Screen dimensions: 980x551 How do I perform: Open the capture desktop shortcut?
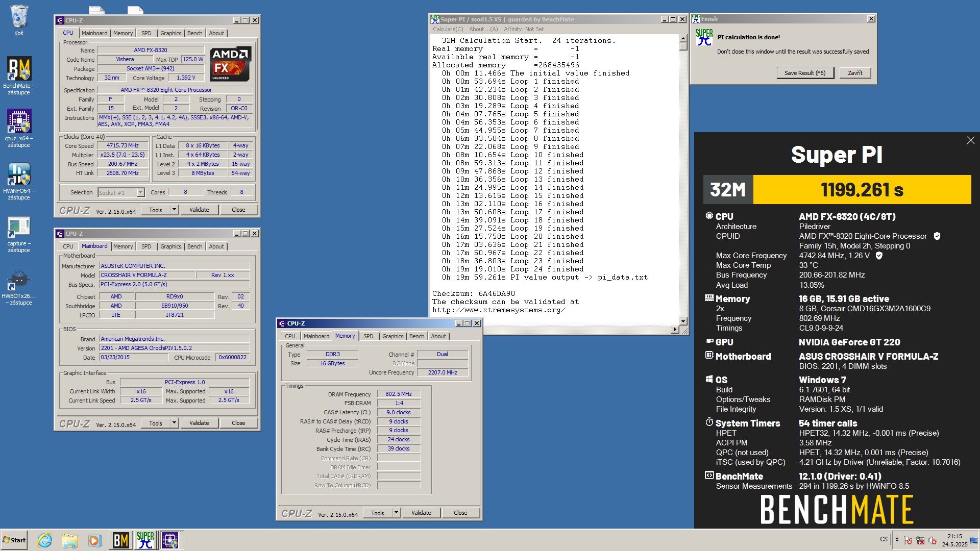point(19,234)
